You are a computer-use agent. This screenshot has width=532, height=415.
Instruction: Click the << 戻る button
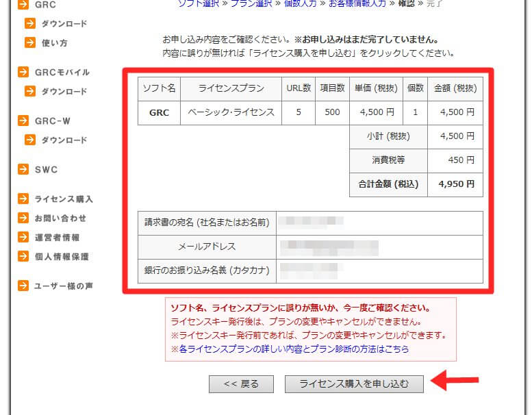pos(241,383)
